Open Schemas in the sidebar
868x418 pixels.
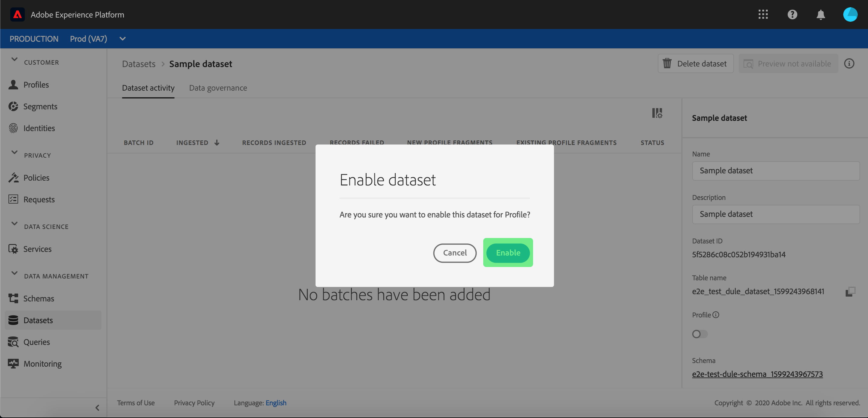tap(38, 298)
